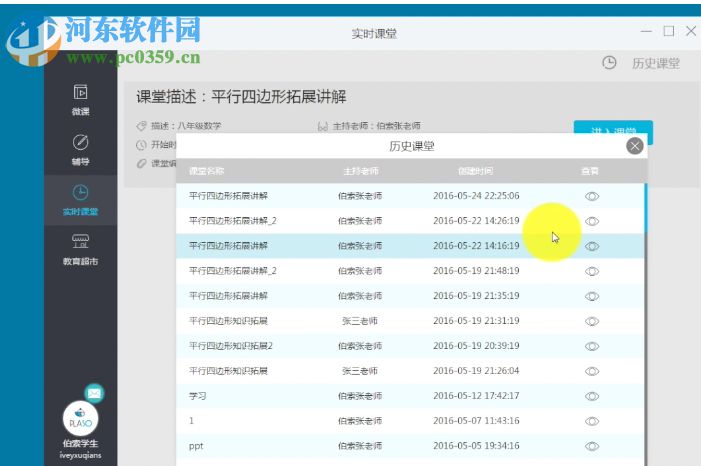
Task: Select the ppt classroom name
Action: click(196, 446)
